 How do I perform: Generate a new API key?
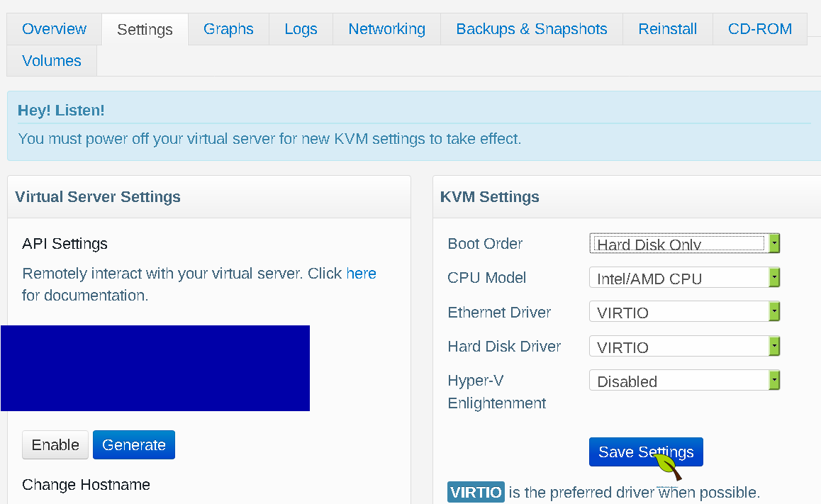coord(133,444)
